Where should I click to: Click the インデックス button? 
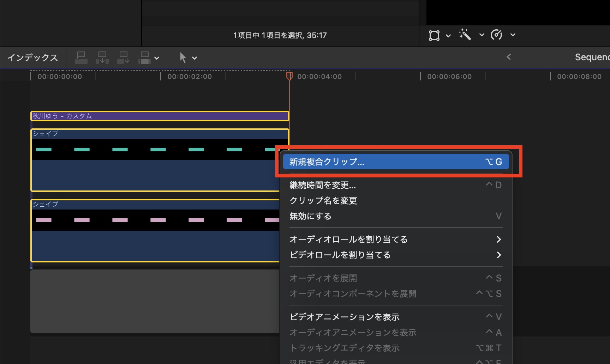click(32, 57)
